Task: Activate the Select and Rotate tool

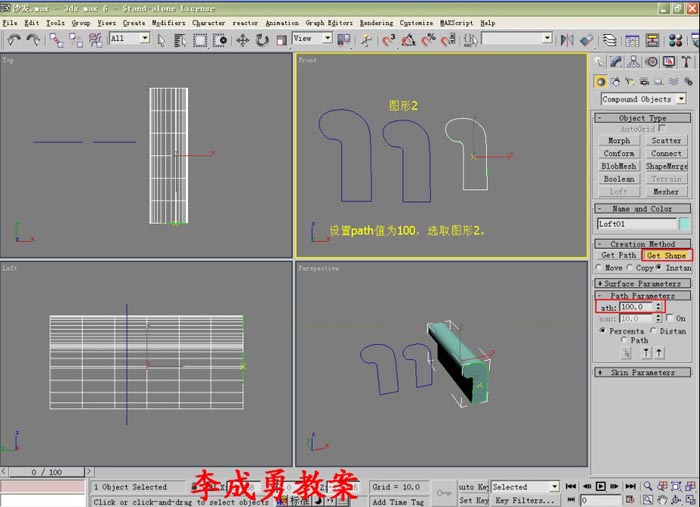Action: click(262, 41)
